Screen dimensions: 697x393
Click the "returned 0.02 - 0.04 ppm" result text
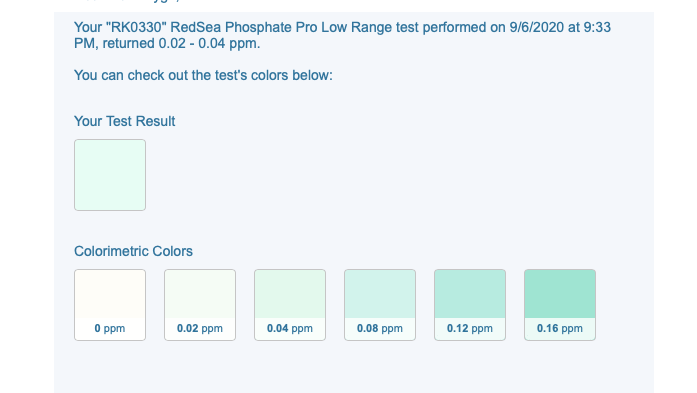tap(181, 44)
